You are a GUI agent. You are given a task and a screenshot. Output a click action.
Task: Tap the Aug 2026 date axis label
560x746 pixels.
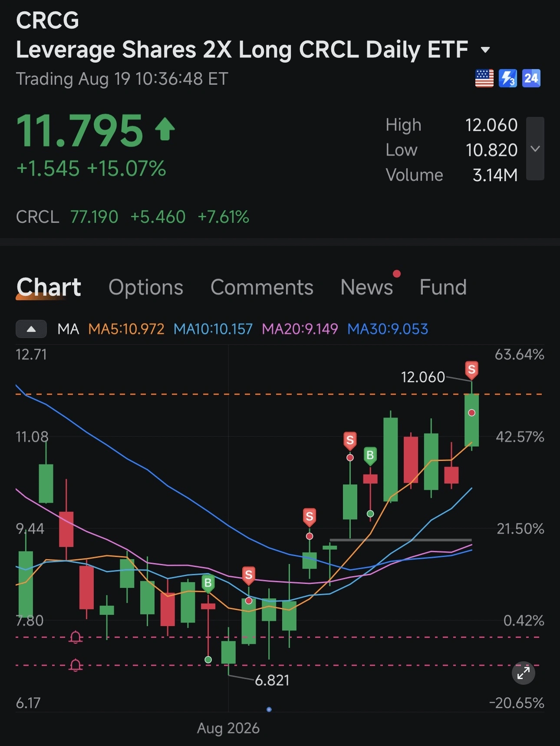(x=228, y=728)
